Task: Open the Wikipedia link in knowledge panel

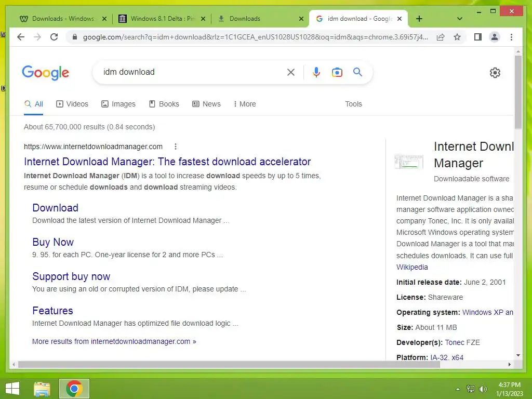Action: pyautogui.click(x=412, y=268)
